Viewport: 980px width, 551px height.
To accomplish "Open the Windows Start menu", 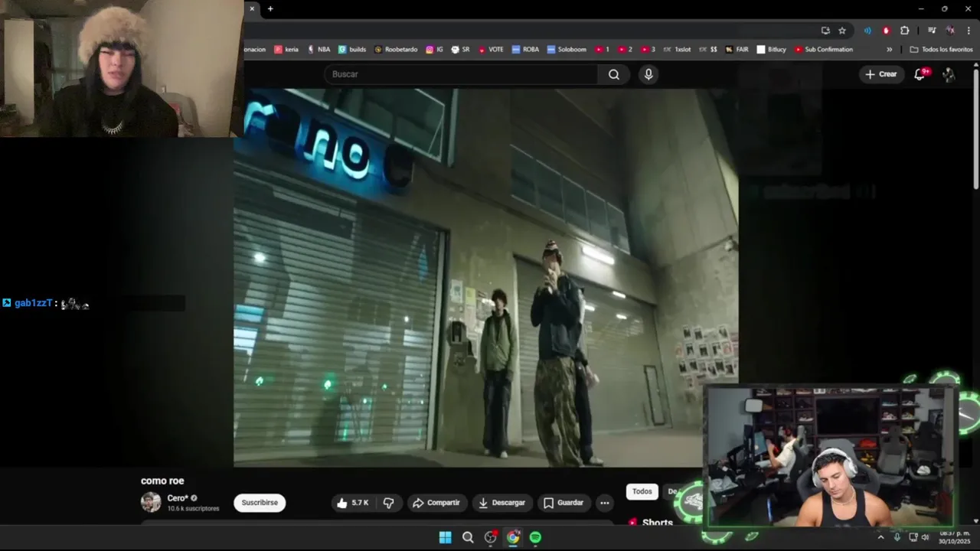I will point(445,538).
